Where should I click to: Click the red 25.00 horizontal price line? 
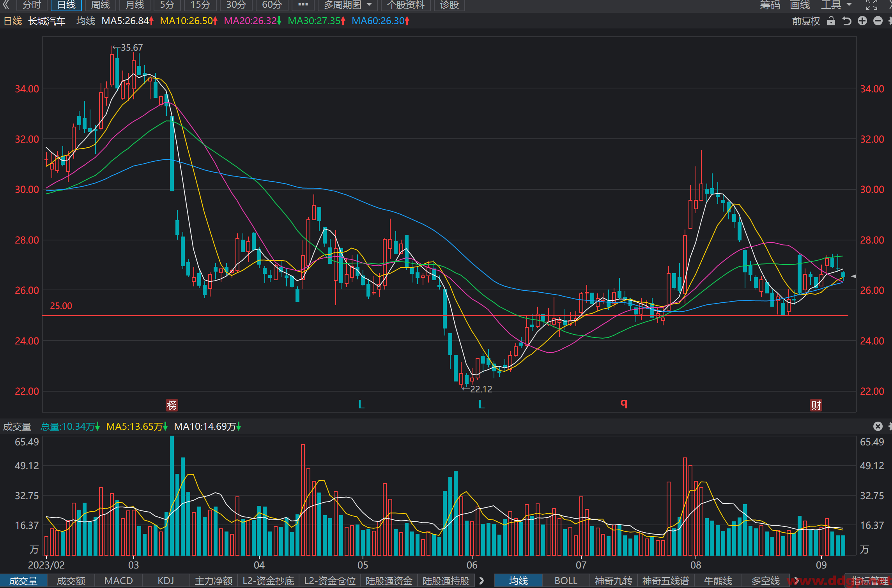[x=445, y=316]
